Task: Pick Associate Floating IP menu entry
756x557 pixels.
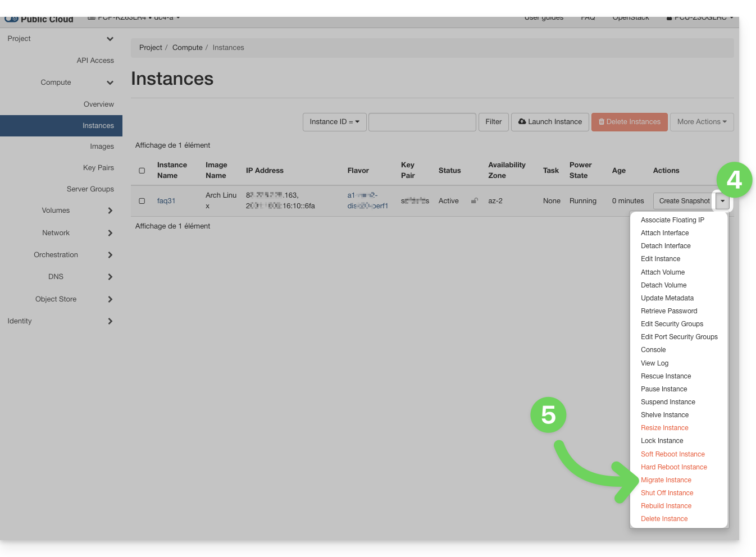Action: 672,220
